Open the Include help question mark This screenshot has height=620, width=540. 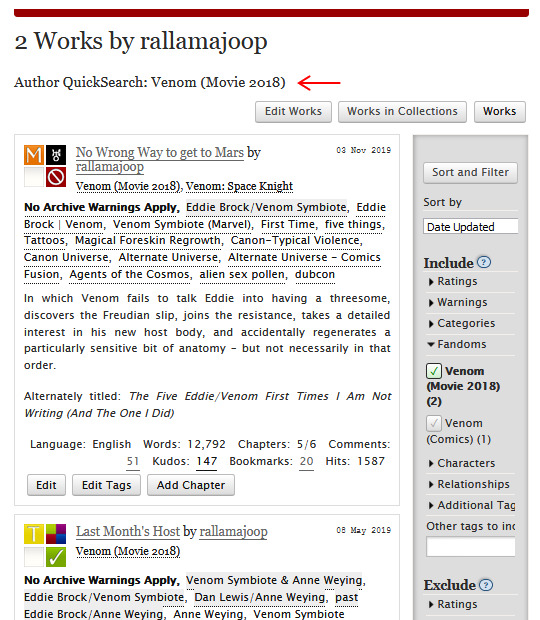pos(484,262)
